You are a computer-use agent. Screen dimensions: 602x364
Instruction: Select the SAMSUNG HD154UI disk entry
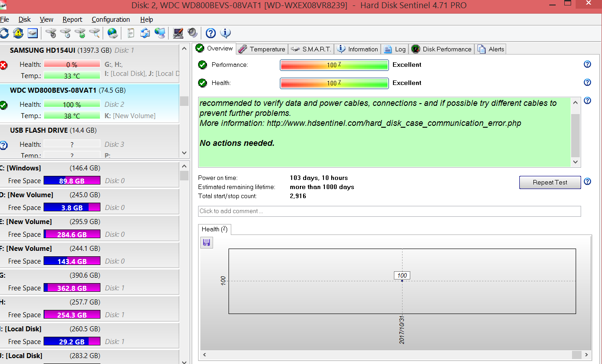tap(90, 64)
